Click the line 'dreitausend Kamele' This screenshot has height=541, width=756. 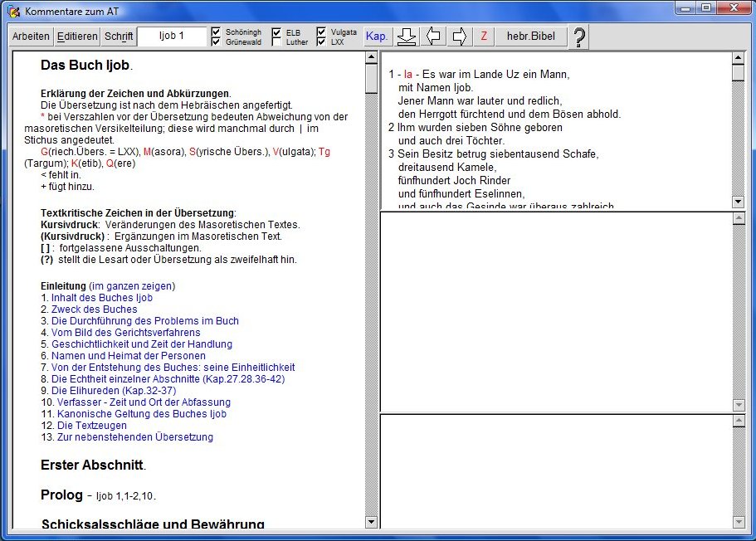click(x=447, y=168)
